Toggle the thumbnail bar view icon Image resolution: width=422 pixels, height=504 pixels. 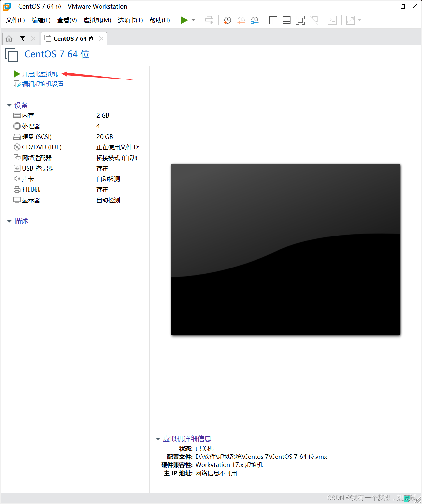[x=286, y=20]
